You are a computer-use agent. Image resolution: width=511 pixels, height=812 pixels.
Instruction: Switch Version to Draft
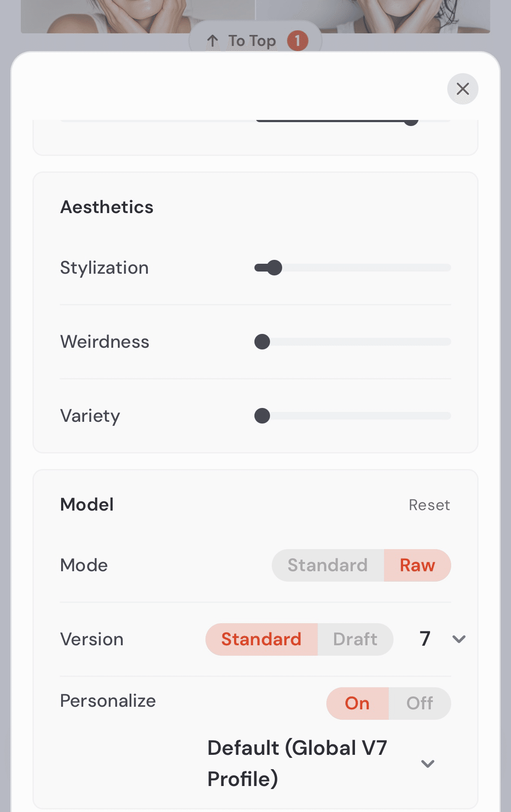point(355,639)
